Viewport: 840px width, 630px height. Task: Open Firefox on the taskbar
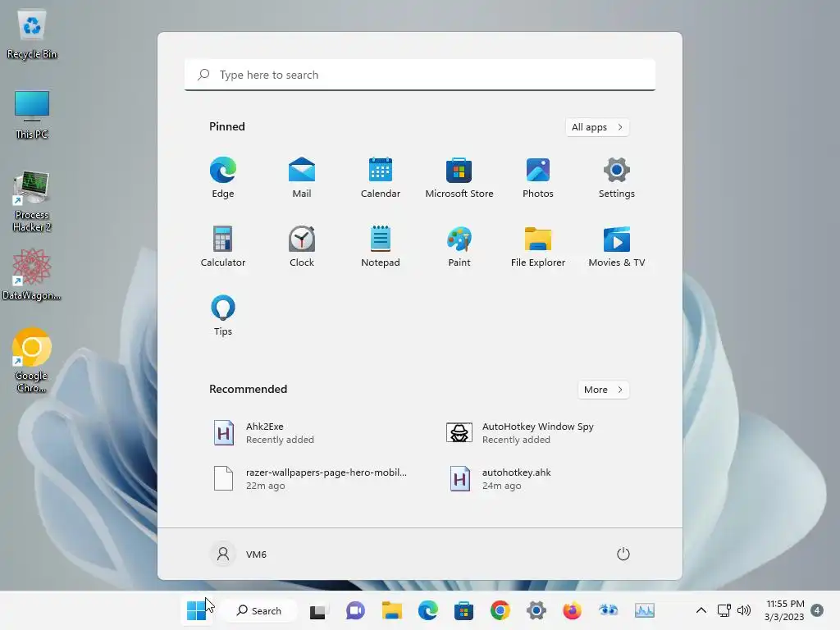tap(572, 610)
